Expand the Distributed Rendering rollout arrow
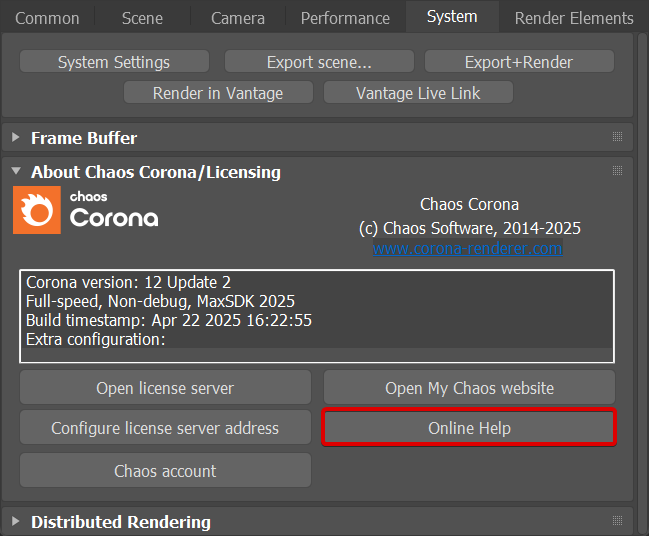 tap(16, 521)
